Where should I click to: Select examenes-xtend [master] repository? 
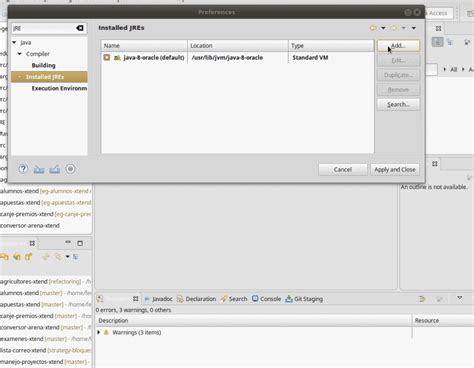tap(45, 339)
